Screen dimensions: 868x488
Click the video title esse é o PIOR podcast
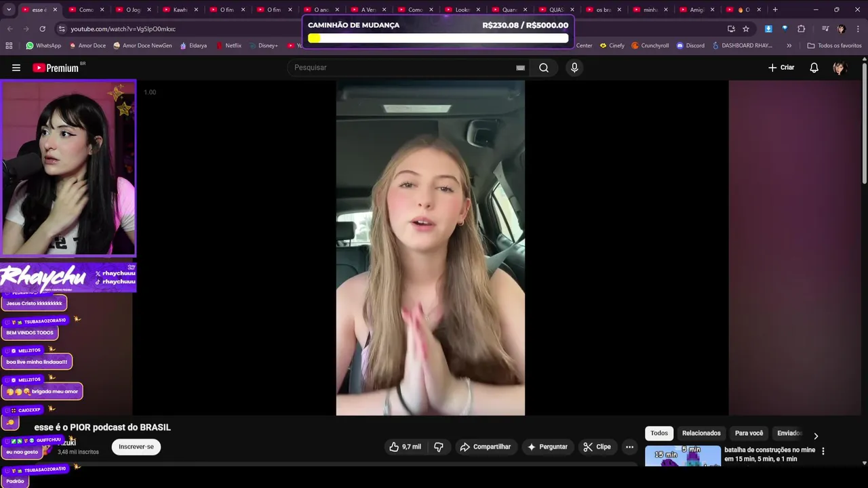click(102, 428)
